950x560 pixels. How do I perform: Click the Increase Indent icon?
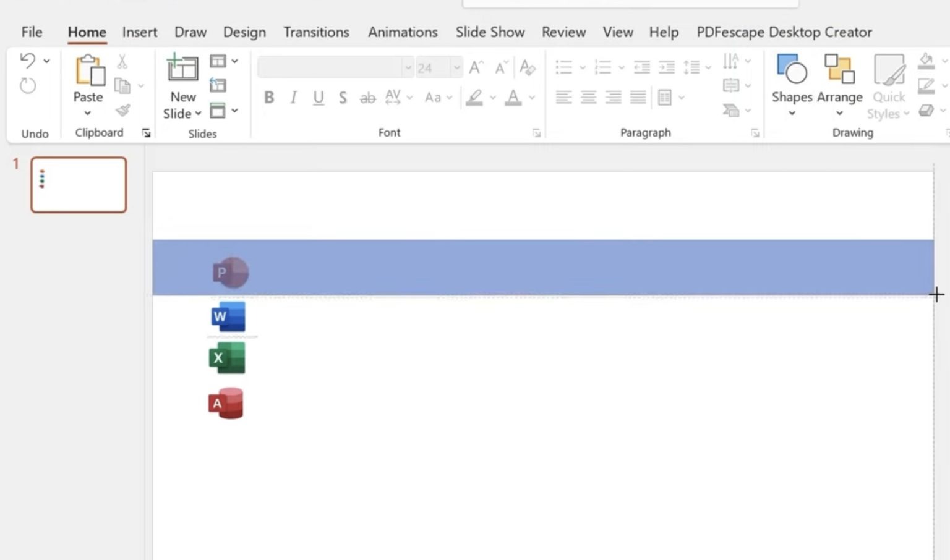click(x=667, y=67)
